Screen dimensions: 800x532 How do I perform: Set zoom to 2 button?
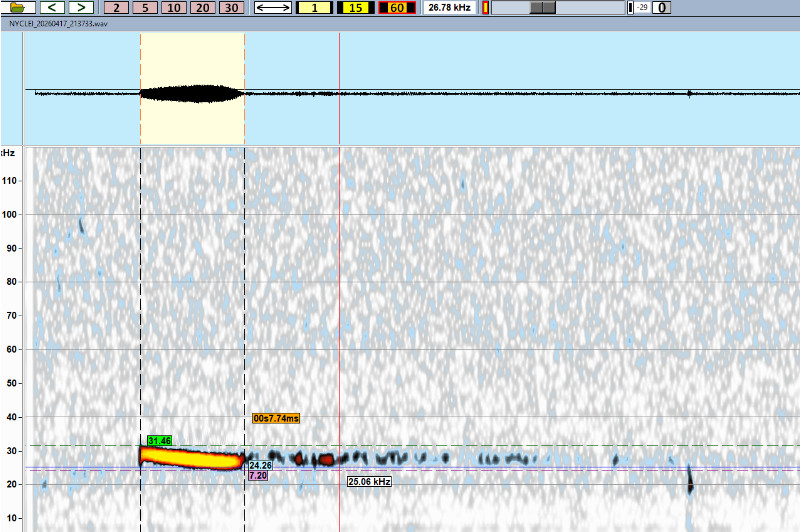[116, 8]
